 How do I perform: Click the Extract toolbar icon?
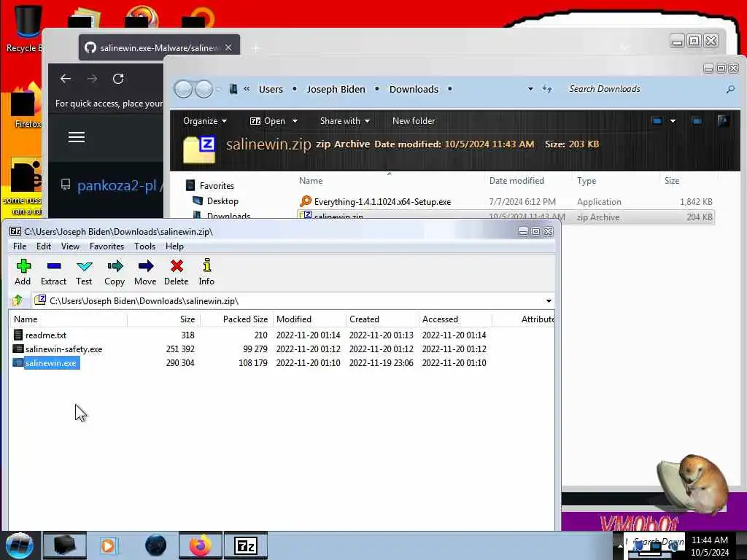pyautogui.click(x=53, y=272)
